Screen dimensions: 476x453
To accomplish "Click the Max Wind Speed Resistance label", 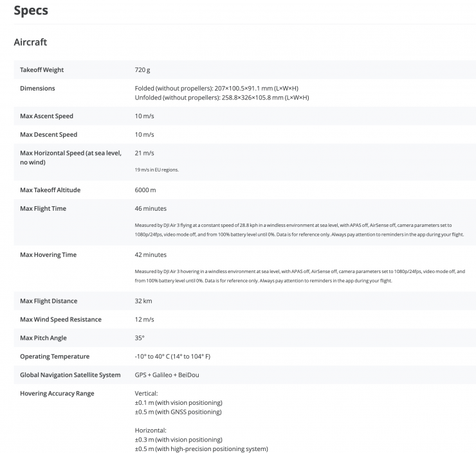I will click(x=60, y=319).
